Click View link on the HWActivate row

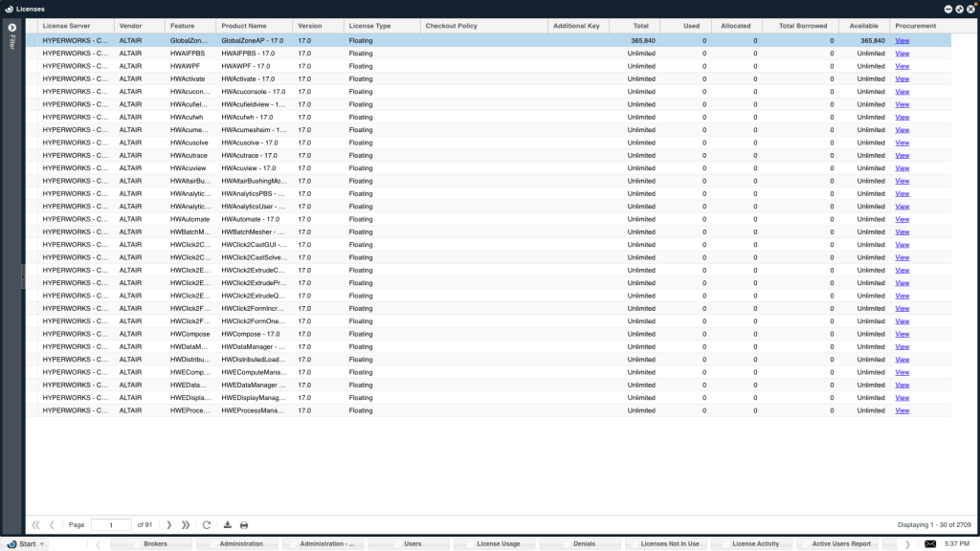pyautogui.click(x=901, y=78)
